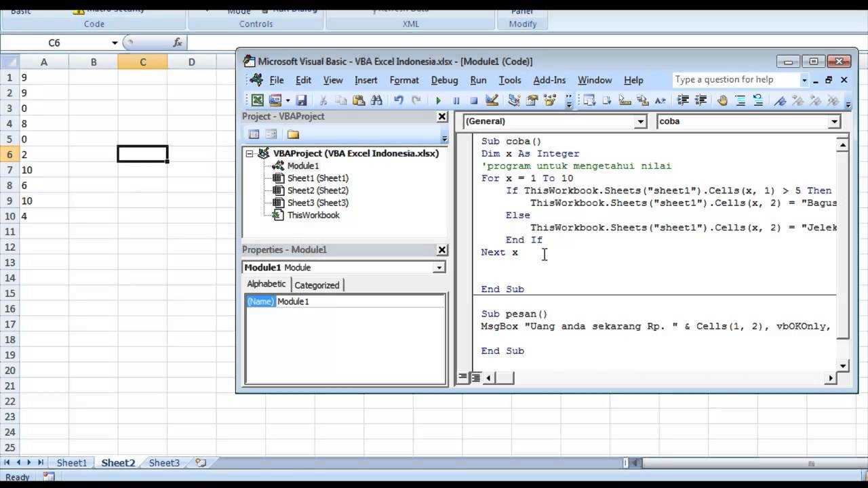
Task: Click the Cut scissors icon
Action: coord(323,100)
